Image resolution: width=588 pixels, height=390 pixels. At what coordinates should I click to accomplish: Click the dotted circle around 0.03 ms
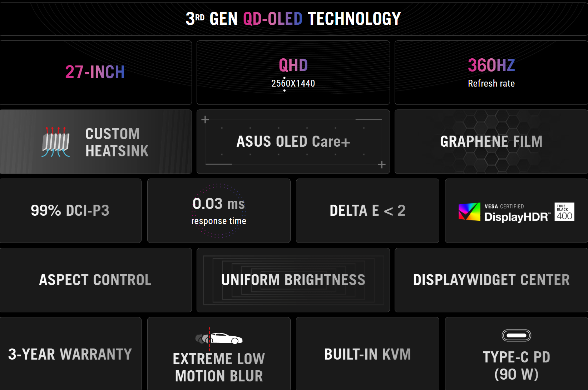pyautogui.click(x=219, y=211)
